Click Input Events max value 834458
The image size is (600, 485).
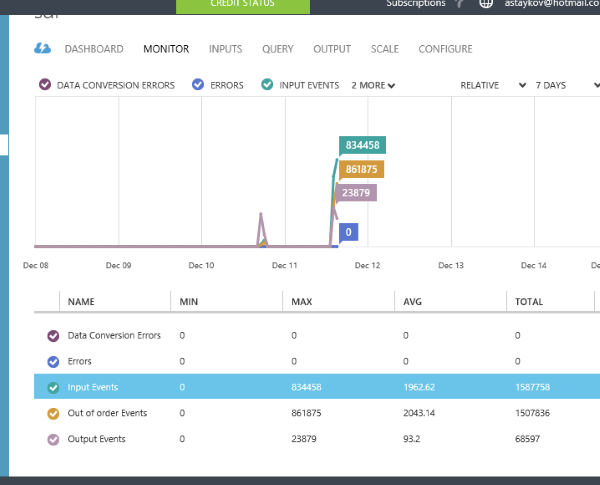[x=306, y=387]
